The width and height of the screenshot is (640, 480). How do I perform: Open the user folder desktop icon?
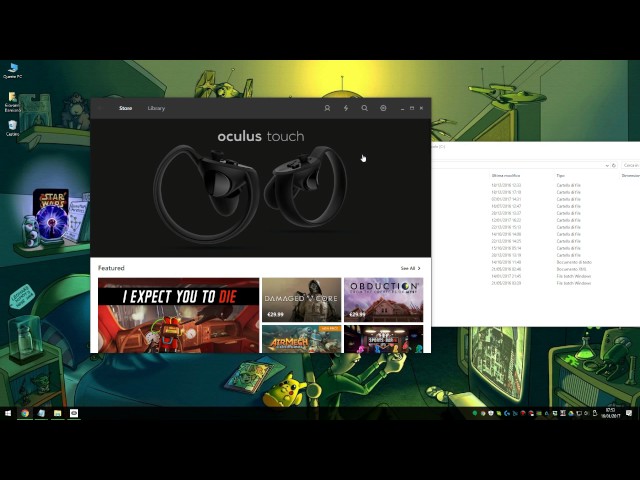click(12, 102)
